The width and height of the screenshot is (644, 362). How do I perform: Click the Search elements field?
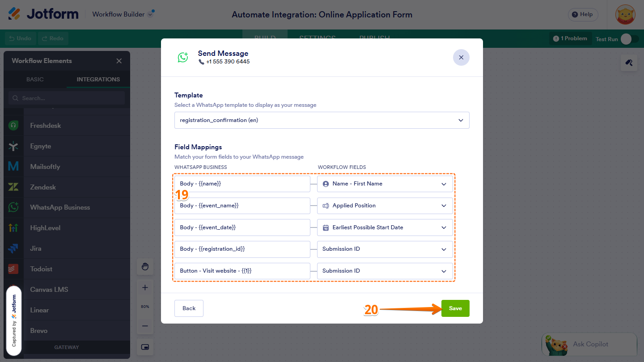point(67,98)
